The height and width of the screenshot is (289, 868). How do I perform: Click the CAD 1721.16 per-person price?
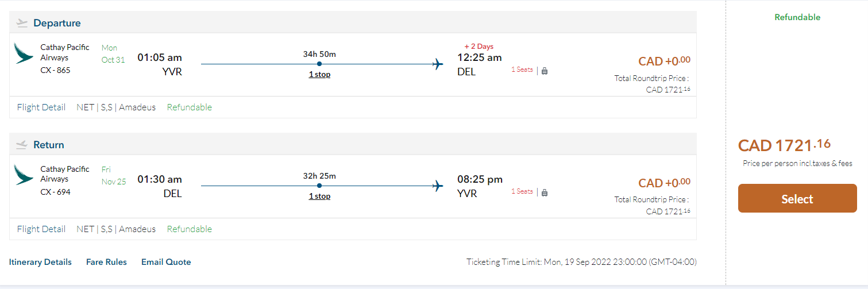784,145
